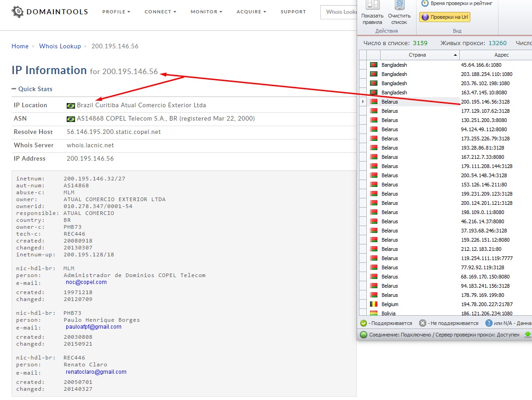
Task: Click the DomainTools gear logo
Action: click(17, 12)
